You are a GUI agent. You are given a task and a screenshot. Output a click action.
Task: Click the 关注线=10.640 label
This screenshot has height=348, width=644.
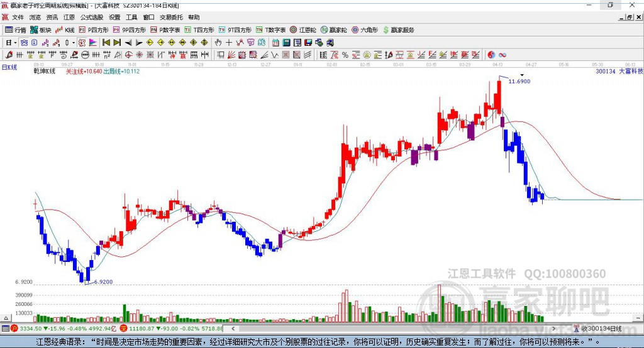coord(84,71)
